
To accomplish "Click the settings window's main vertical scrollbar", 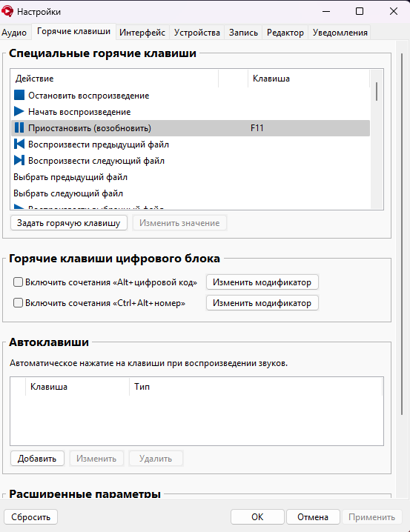I will pyautogui.click(x=402, y=234).
